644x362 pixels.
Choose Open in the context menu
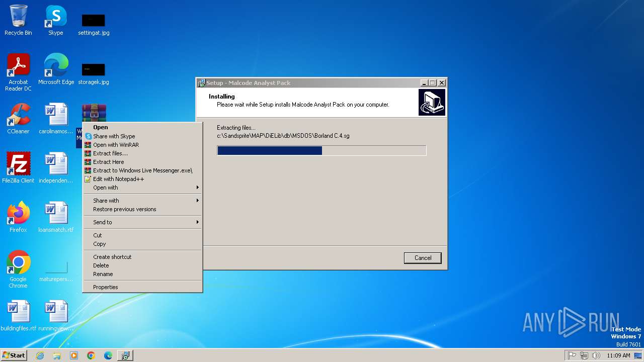pos(142,127)
